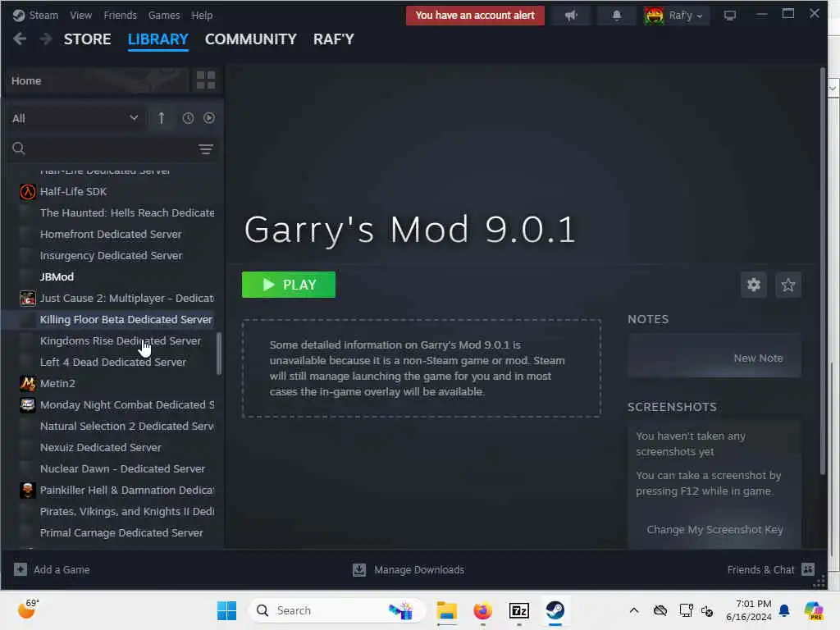Open the game settings gear icon
840x630 pixels.
[x=754, y=285]
